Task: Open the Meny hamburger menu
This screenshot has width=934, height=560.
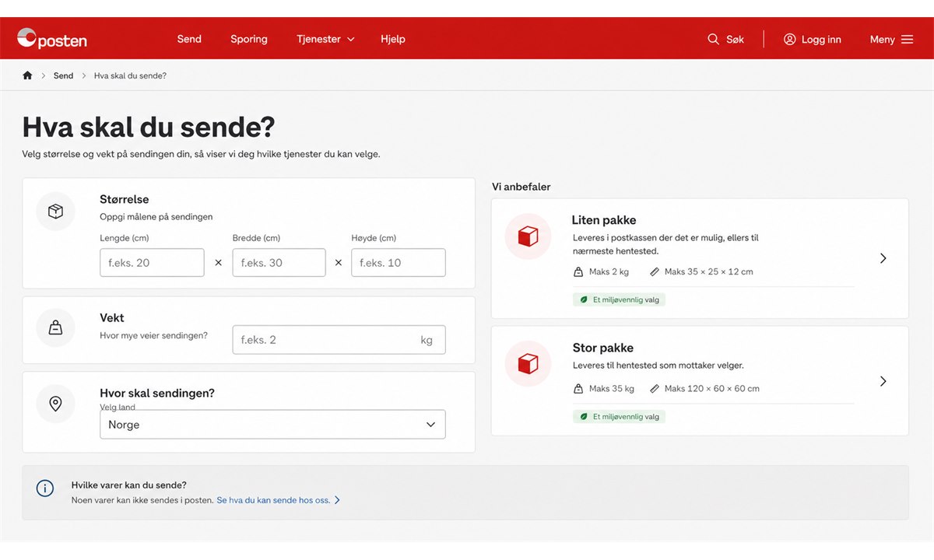Action: click(892, 39)
